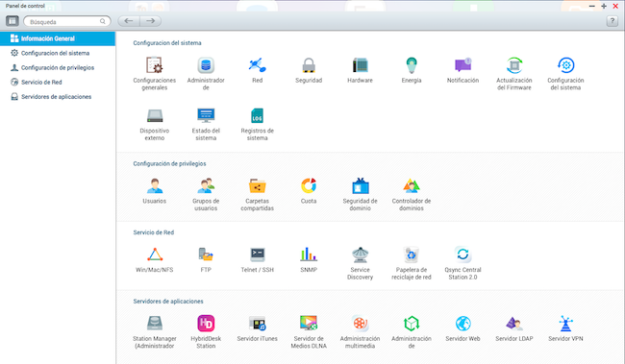Screen dimensions: 625x364
Task: Go forward with the right arrow button
Action: coord(151,21)
